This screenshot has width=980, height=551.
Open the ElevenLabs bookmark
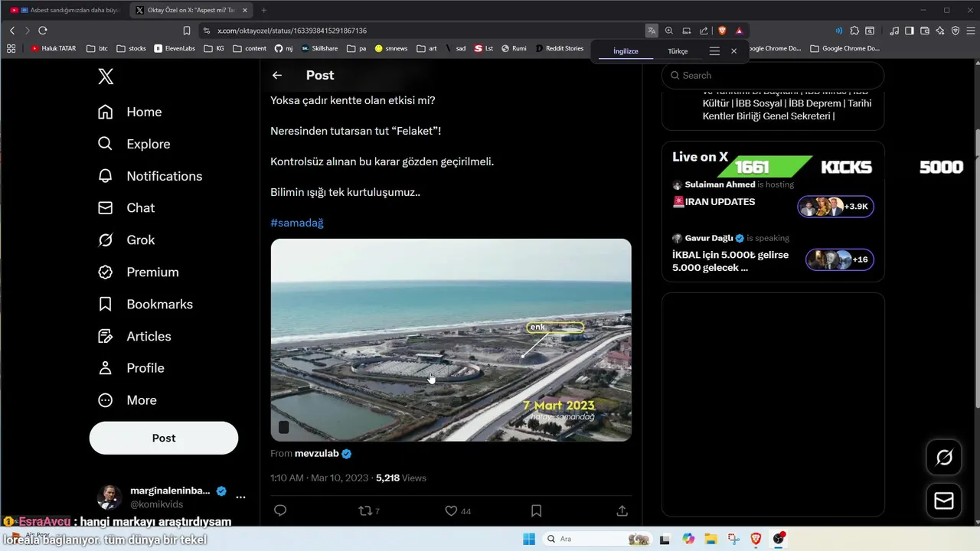(175, 48)
